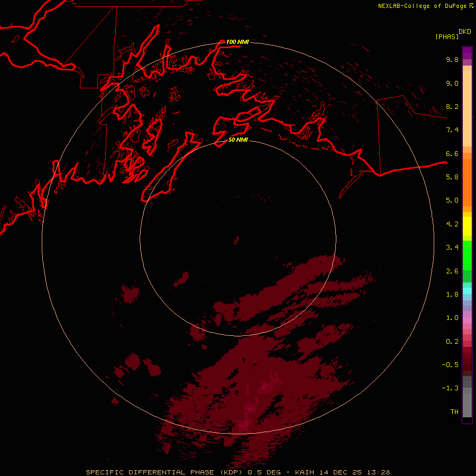The image size is (476, 476).
Task: Click the SPECIFIC DIFFERENTIAL PHASE (KDP) caption
Action: pyautogui.click(x=165, y=472)
